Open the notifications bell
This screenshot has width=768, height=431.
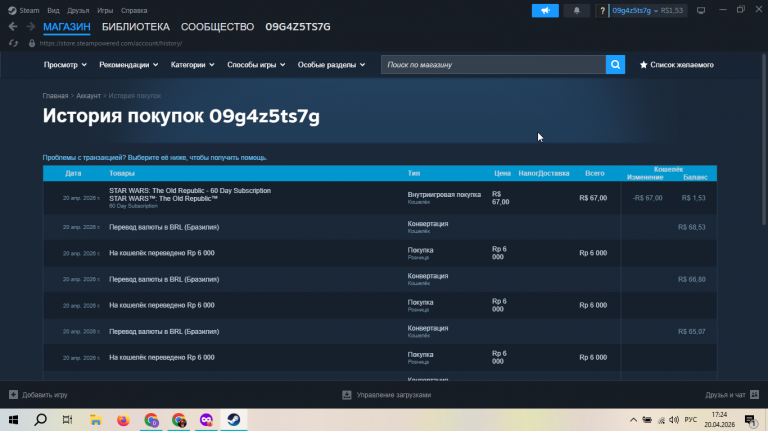(x=576, y=10)
